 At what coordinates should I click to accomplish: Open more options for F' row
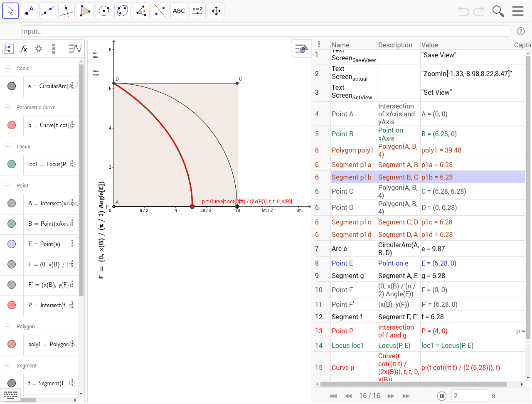[72, 284]
